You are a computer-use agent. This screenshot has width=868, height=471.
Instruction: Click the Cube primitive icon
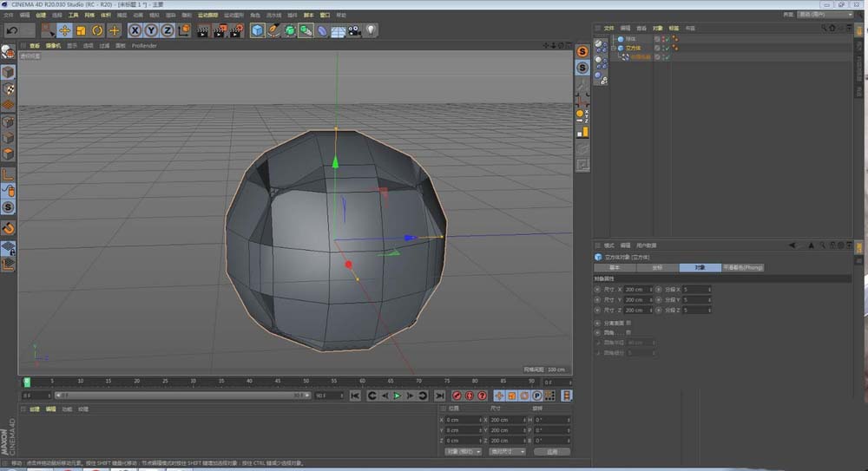click(x=258, y=30)
